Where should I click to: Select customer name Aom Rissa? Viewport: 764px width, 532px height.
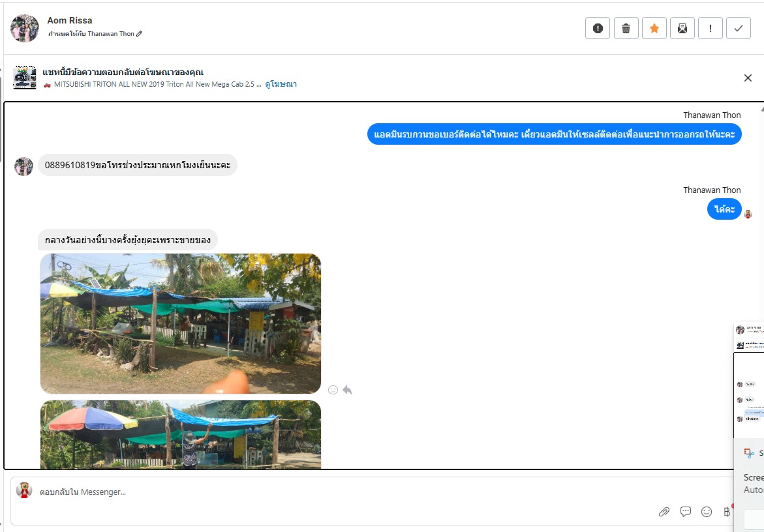pyautogui.click(x=70, y=20)
